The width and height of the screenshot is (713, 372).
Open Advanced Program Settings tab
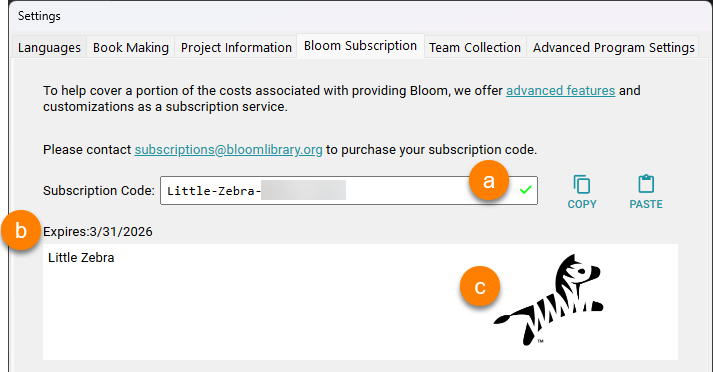613,47
